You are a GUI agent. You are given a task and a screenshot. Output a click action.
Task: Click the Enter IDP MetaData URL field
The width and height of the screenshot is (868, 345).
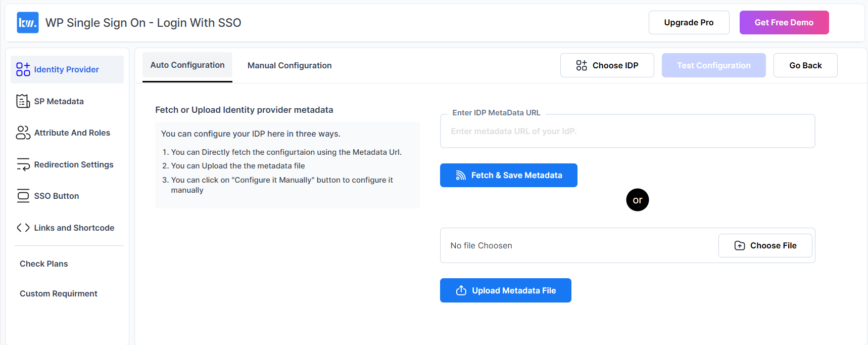click(x=627, y=131)
